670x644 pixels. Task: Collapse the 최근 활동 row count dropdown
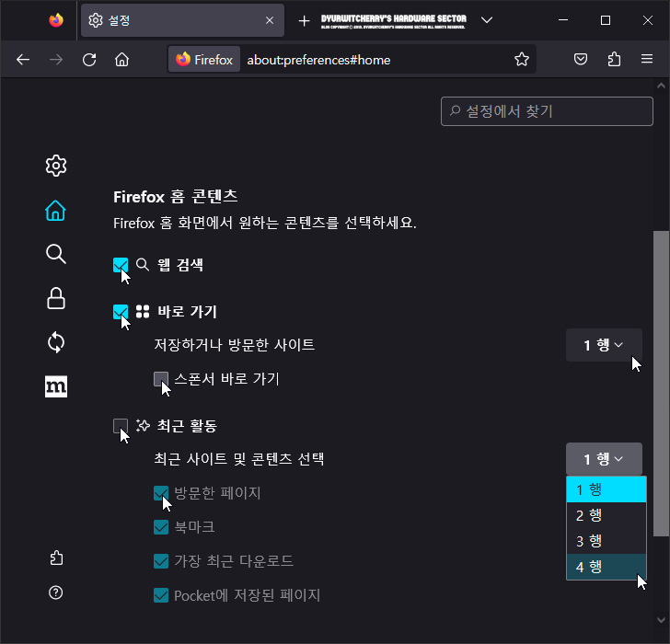[604, 459]
